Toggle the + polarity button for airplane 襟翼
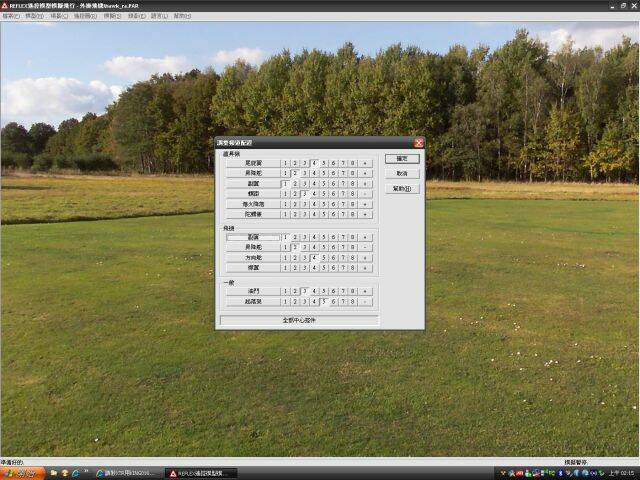The width and height of the screenshot is (640, 480). [x=365, y=268]
